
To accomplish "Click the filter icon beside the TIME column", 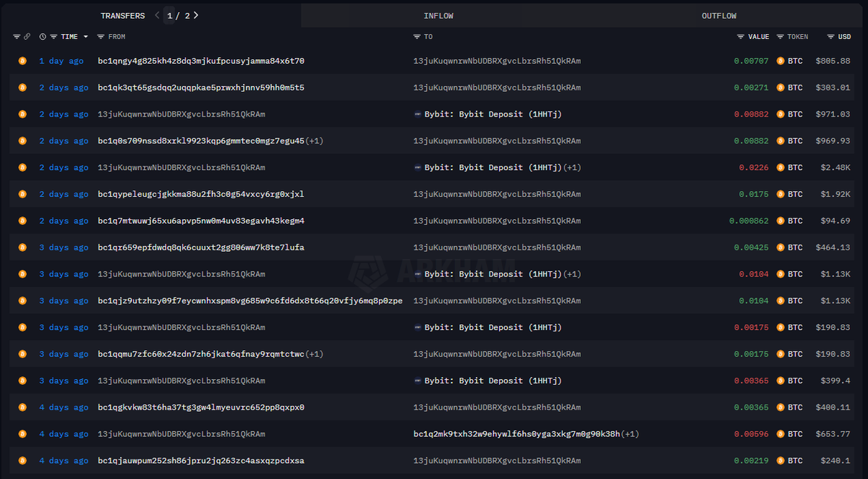I will pos(54,36).
